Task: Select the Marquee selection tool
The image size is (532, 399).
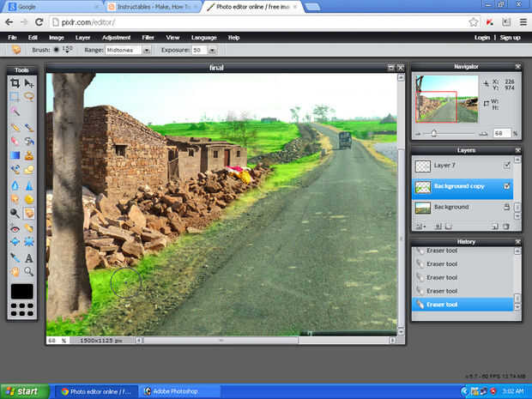Action: [15, 97]
